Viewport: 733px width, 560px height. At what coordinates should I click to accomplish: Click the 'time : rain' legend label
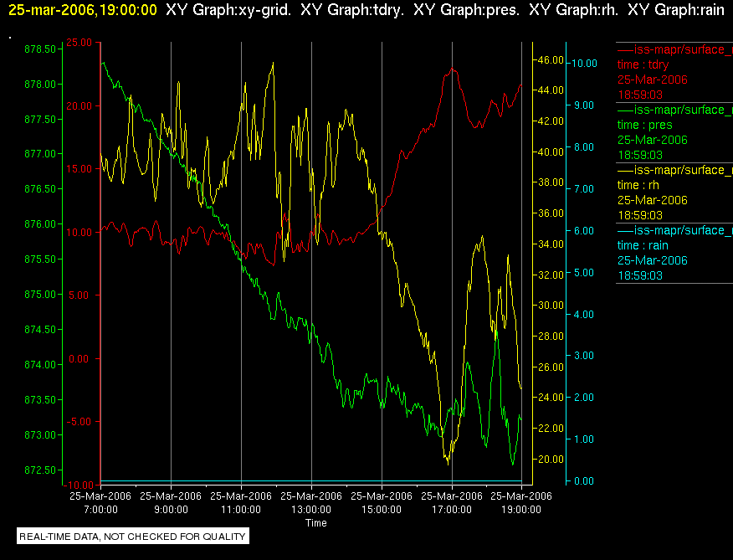coord(643,245)
